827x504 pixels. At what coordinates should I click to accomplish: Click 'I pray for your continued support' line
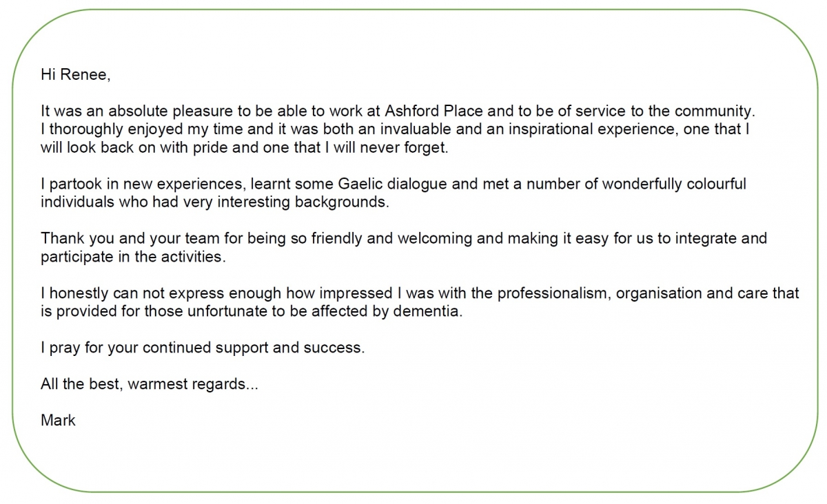click(x=202, y=348)
